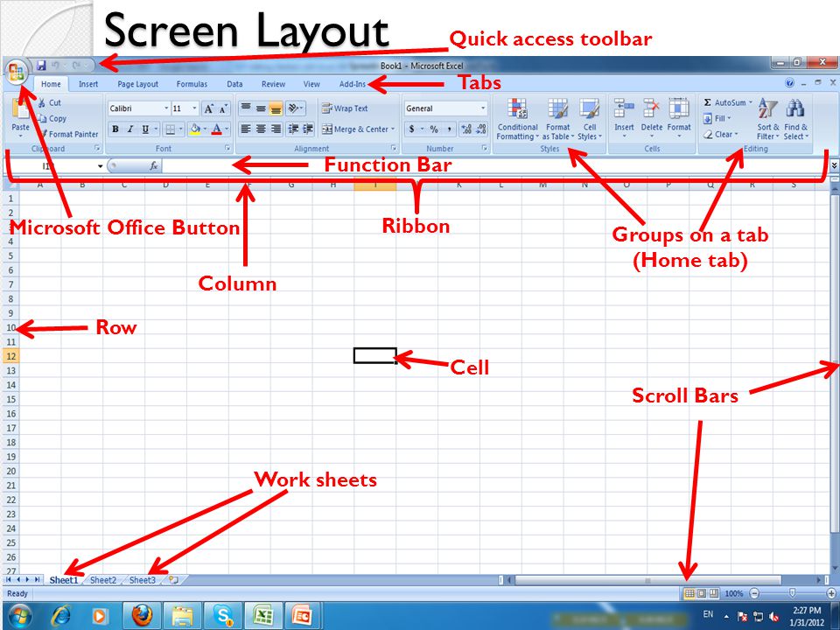Center text horizontally
The height and width of the screenshot is (630, 840).
point(261,129)
